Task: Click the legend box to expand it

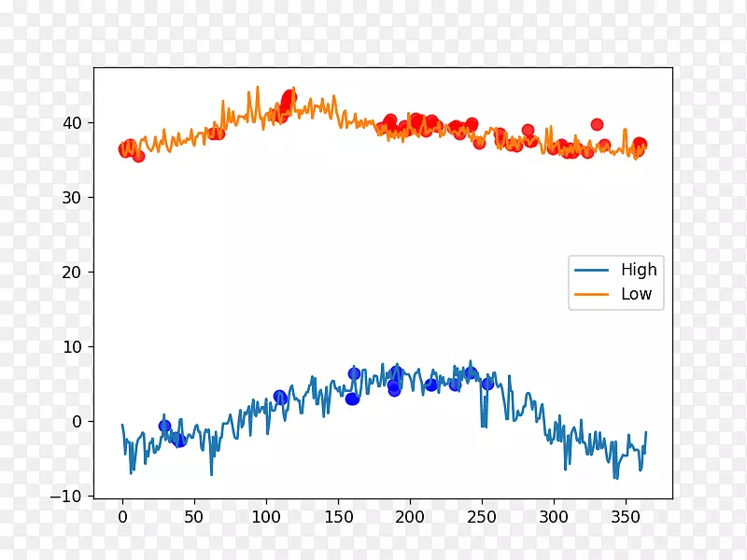Action: (616, 281)
